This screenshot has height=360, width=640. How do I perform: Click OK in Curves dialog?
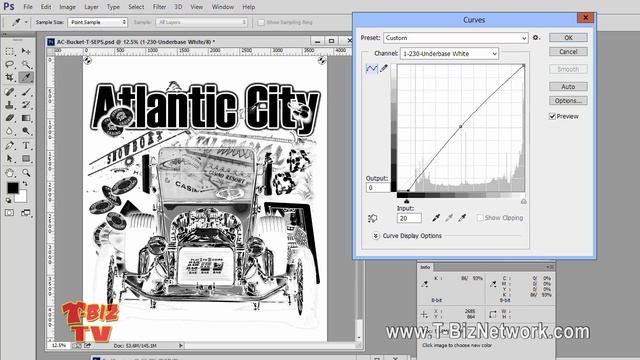tap(568, 38)
